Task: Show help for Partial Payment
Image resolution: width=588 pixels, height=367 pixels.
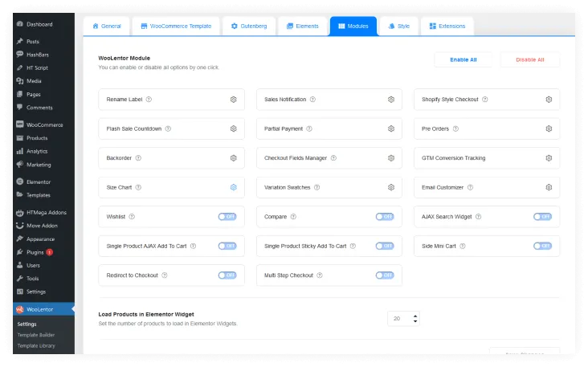Action: pyautogui.click(x=309, y=128)
